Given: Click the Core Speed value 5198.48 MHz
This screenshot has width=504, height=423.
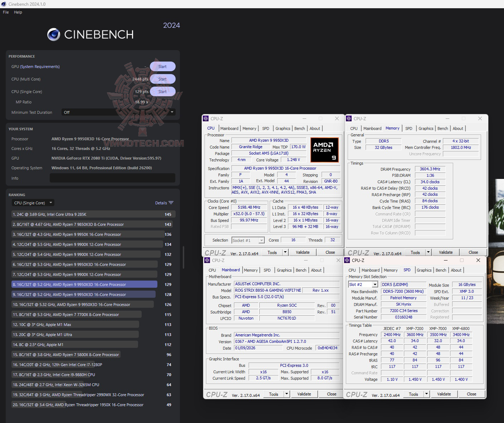Looking at the screenshot, I should [x=249, y=207].
